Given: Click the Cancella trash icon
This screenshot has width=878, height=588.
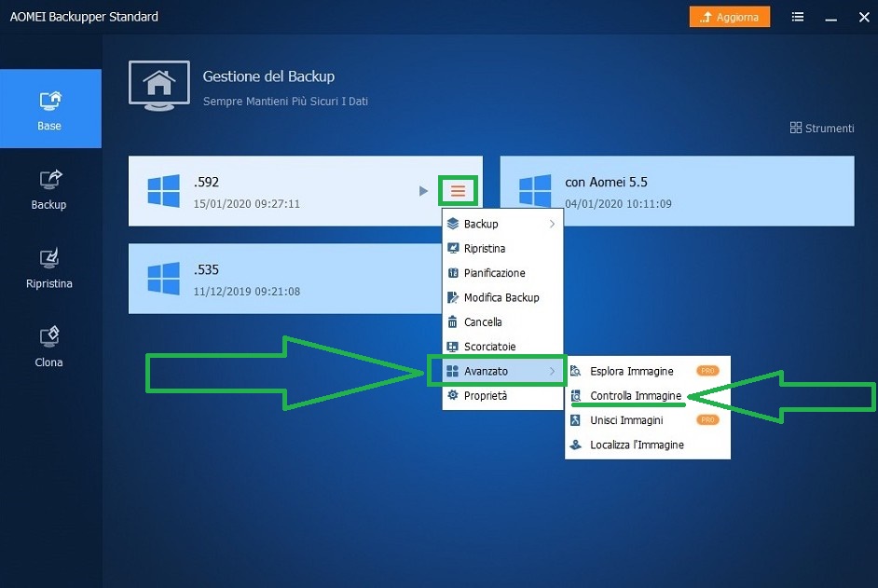Looking at the screenshot, I should (x=452, y=322).
